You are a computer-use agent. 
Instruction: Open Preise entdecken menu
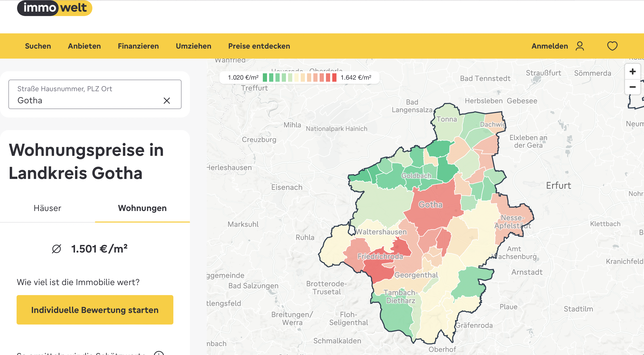coord(259,46)
